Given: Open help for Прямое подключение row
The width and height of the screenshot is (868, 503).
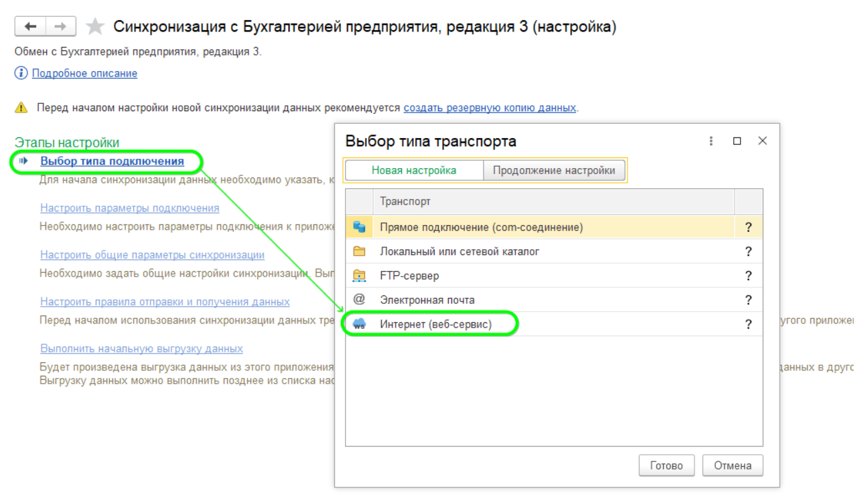Looking at the screenshot, I should (748, 227).
